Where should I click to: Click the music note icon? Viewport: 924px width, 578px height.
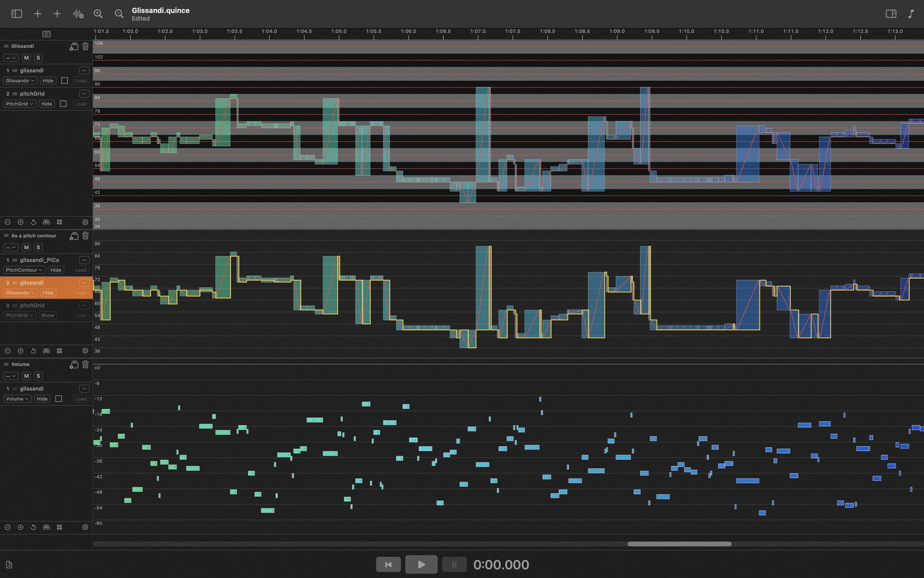pyautogui.click(x=911, y=14)
